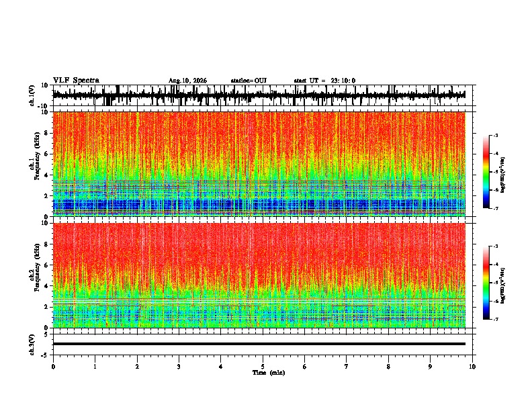The height and width of the screenshot is (411, 532).
Task: Click the "Time (min)" axis title
Action: (269, 373)
